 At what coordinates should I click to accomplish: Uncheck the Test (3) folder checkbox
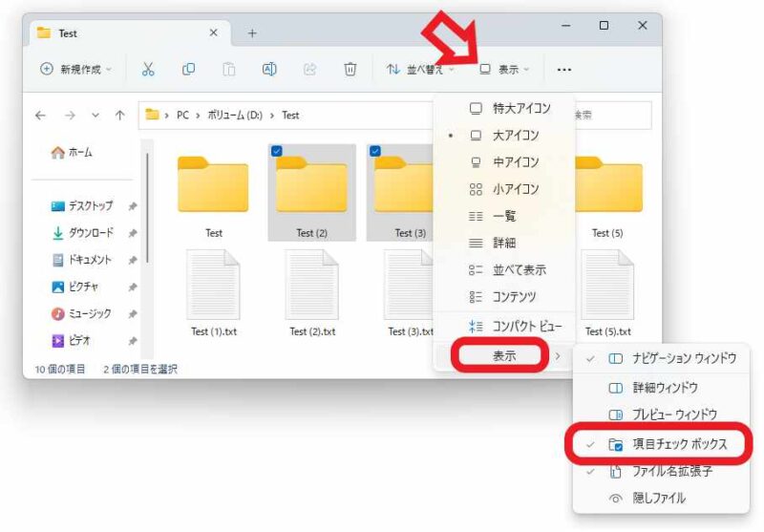tap(374, 151)
